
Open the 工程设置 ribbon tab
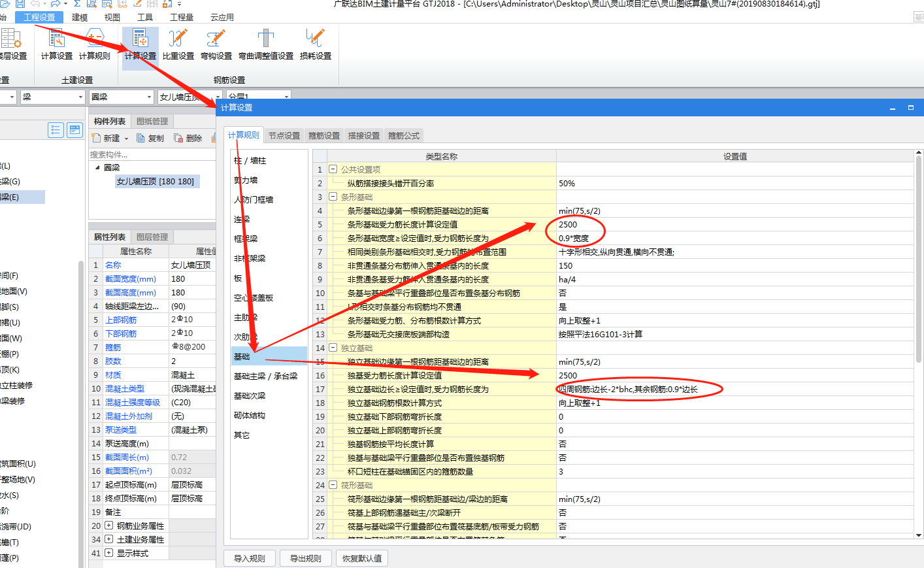pyautogui.click(x=39, y=18)
